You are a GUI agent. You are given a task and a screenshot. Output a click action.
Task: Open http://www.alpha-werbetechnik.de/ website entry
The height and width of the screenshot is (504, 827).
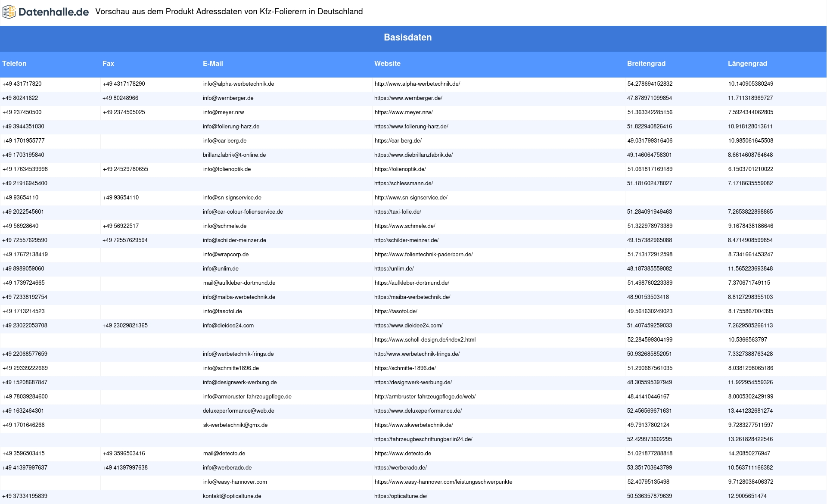click(x=417, y=84)
